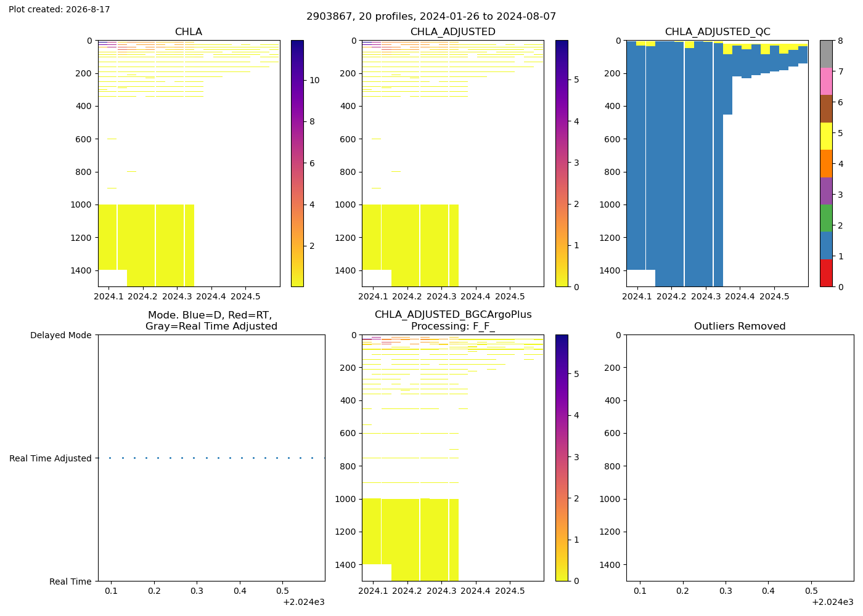The height and width of the screenshot is (616, 863).
Task: Click the bottom 'Real Time' axis label
Action: click(70, 582)
